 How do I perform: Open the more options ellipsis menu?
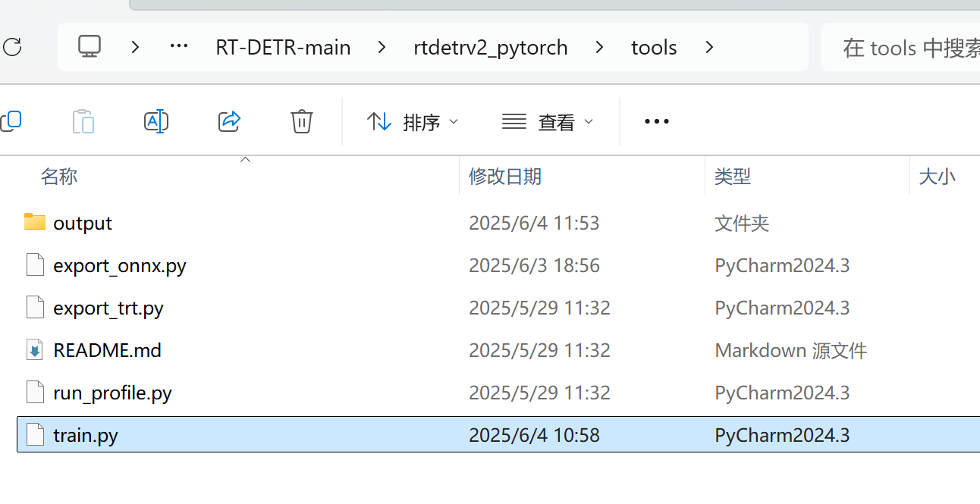[655, 121]
